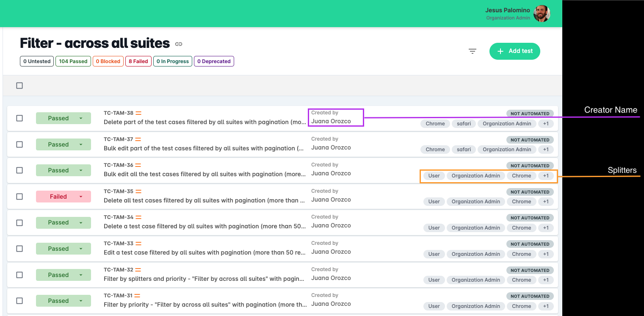The width and height of the screenshot is (644, 316).
Task: Filter by the 0 Deprecated status chip
Action: click(214, 61)
